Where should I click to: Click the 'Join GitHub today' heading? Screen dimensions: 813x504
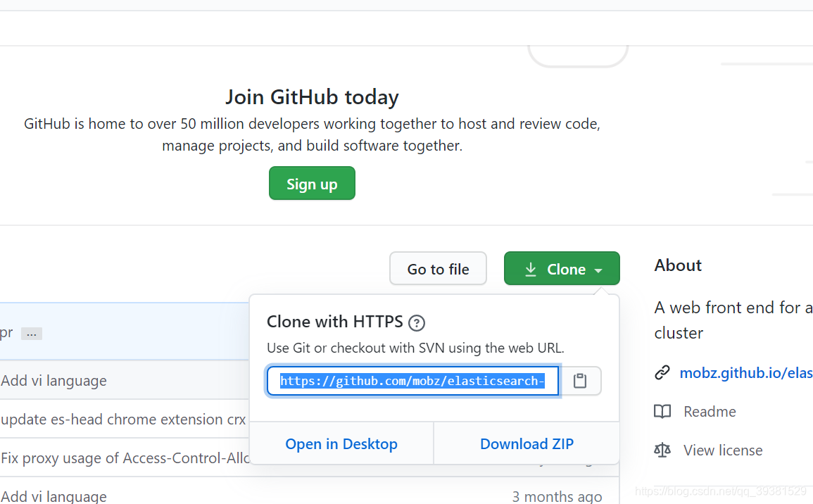coord(312,97)
